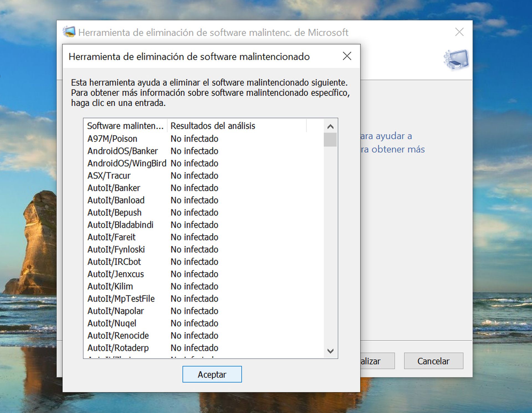Click the Cancelar button
This screenshot has width=532, height=413.
pos(433,361)
